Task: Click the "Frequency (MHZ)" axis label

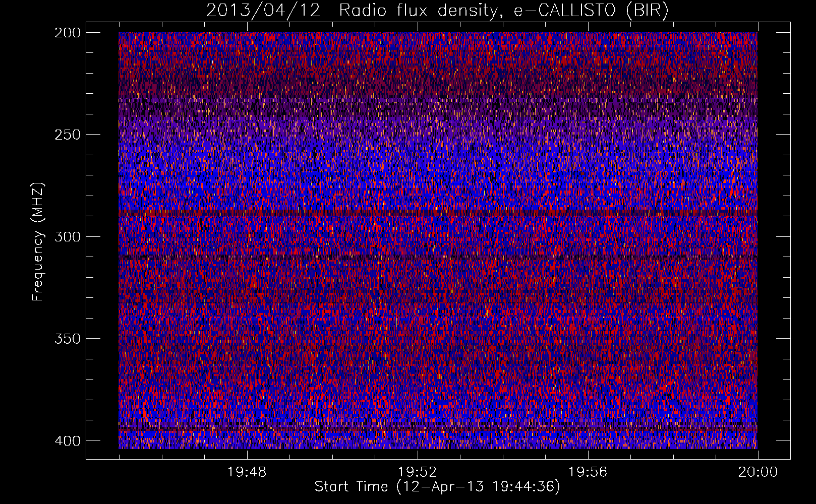Action: tap(38, 241)
